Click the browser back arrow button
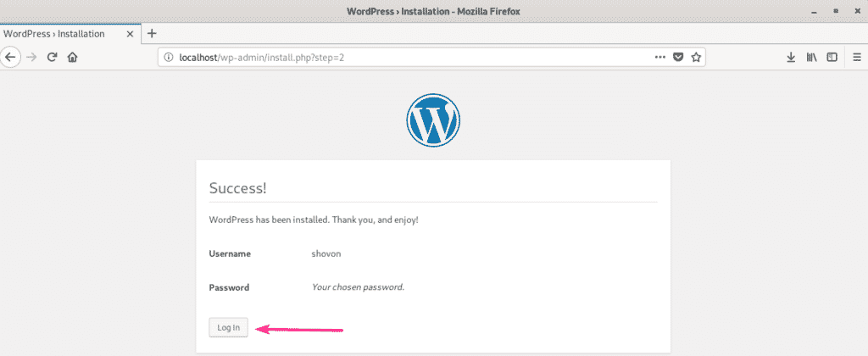Viewport: 868px width, 356px height. pyautogui.click(x=10, y=57)
